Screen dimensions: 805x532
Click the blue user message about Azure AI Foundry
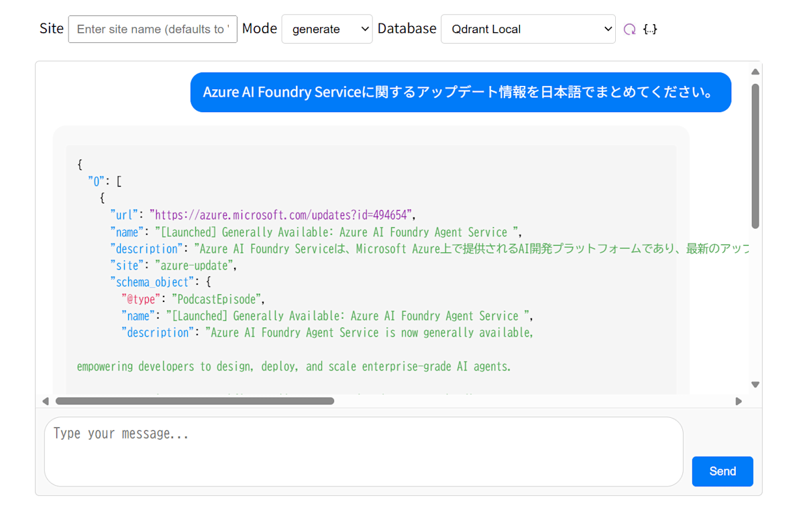pos(461,92)
